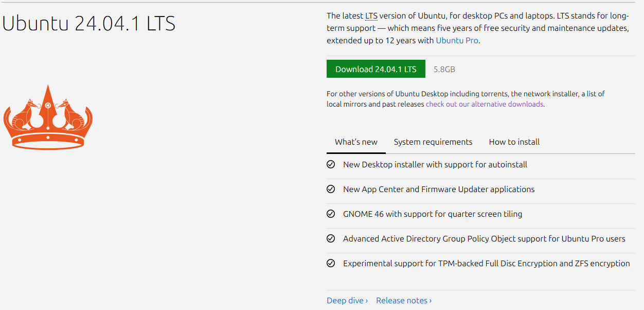Click check icon beside Advanced Active Directory
644x310 pixels.
click(331, 239)
